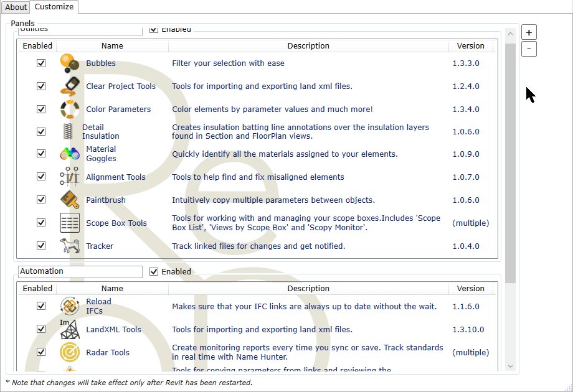
Task: Click the Bubbles version 1.3.3.0
Action: [466, 63]
